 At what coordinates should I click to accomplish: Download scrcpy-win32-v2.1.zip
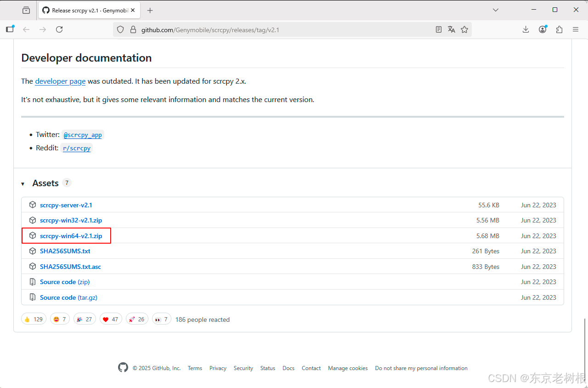pos(71,220)
